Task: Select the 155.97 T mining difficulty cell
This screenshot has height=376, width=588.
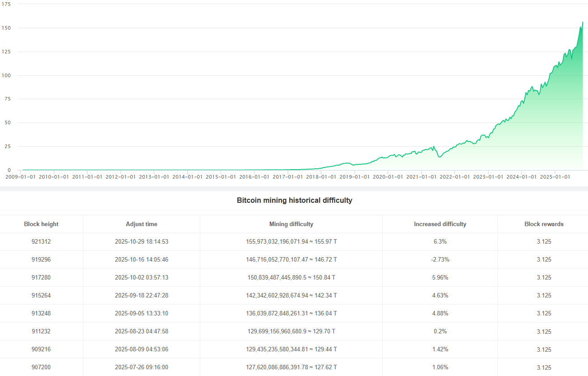Action: [x=291, y=241]
